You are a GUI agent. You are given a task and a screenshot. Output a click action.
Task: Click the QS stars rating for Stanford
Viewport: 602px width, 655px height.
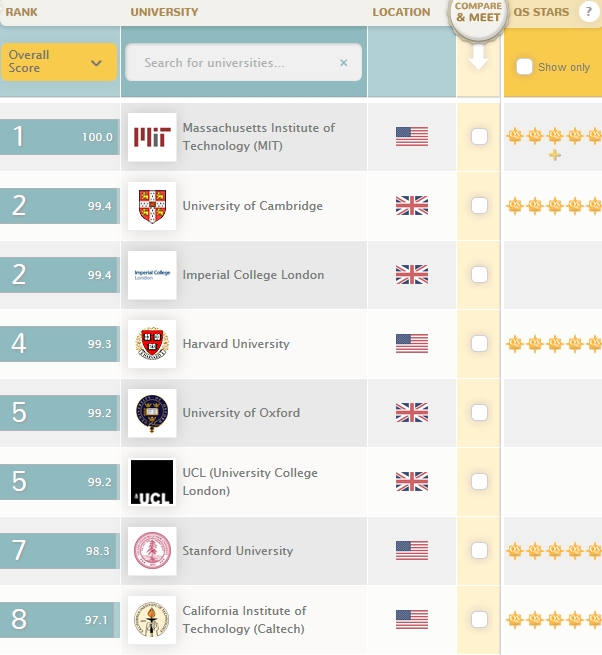click(x=554, y=551)
